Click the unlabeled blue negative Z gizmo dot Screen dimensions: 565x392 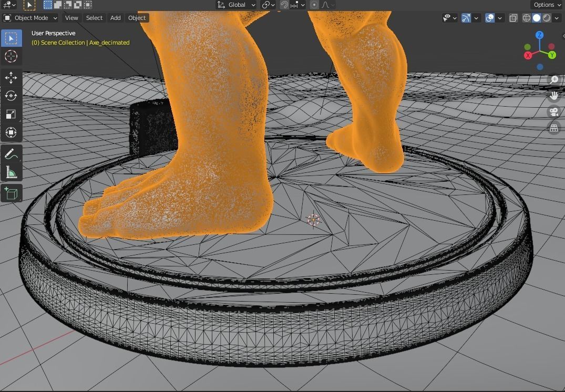(x=540, y=67)
